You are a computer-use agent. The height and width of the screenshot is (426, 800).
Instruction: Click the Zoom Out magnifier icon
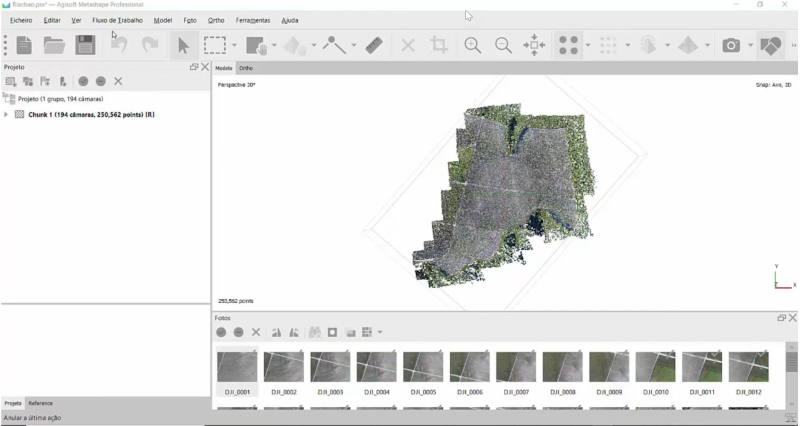(x=503, y=45)
